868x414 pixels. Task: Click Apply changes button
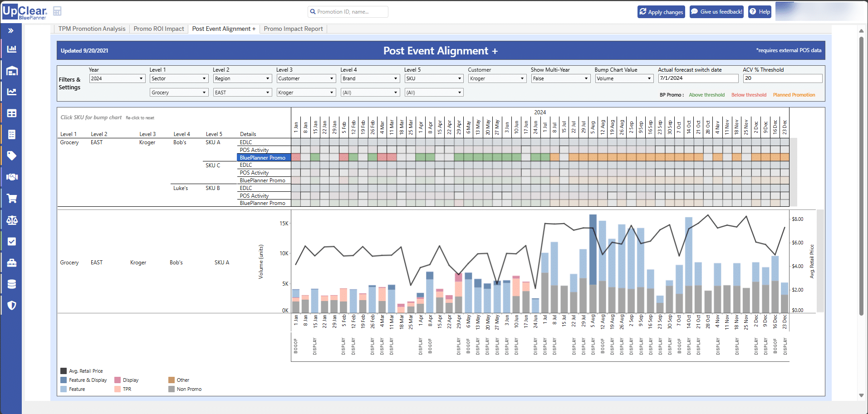(x=661, y=12)
